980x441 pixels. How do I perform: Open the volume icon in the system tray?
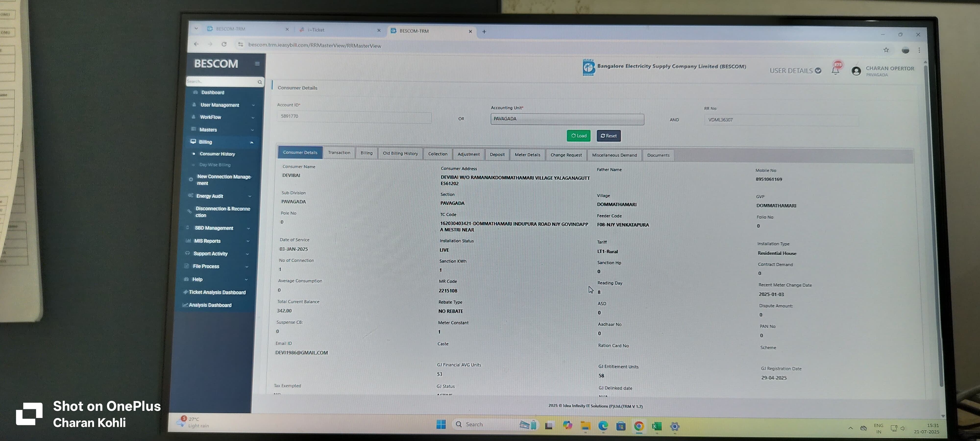(903, 429)
